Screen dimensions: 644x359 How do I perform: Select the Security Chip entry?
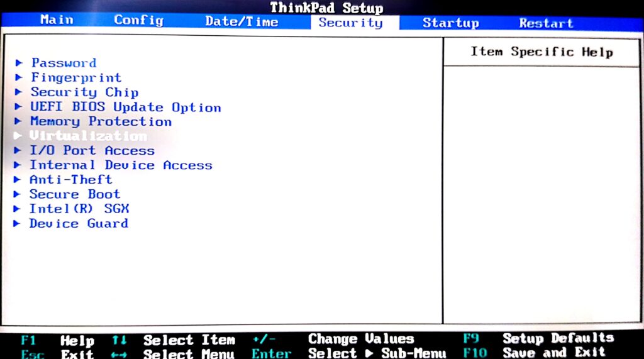tap(85, 92)
